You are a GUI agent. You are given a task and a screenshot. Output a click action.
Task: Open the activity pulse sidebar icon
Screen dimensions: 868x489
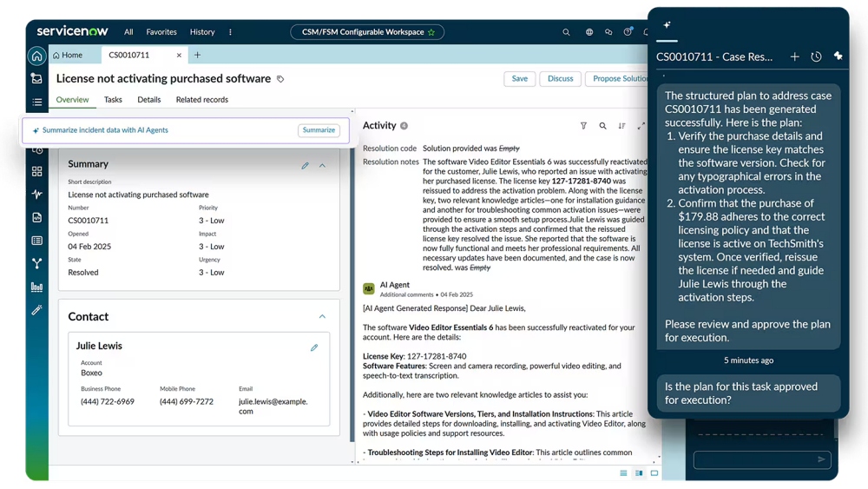pos(36,195)
